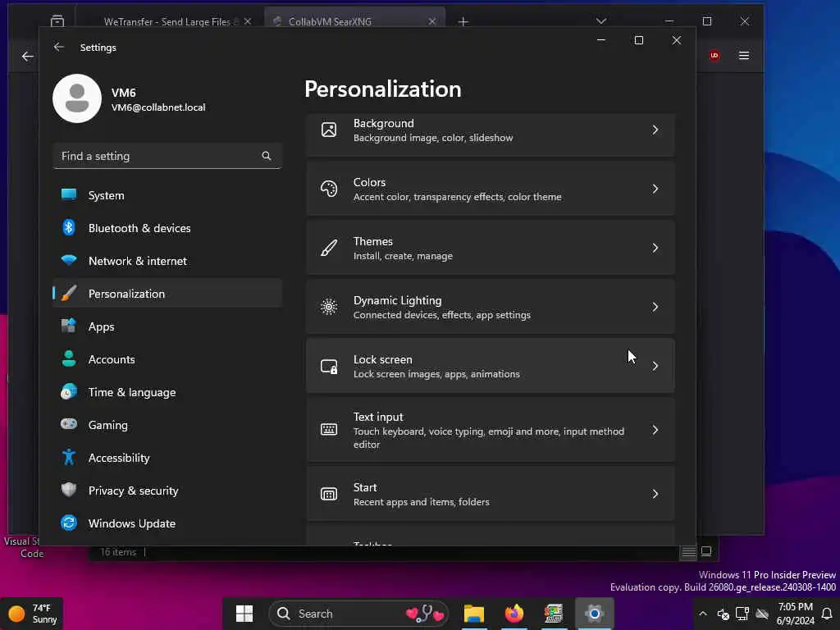Viewport: 840px width, 630px height.
Task: Open the Themes personalization page
Action: pos(491,248)
